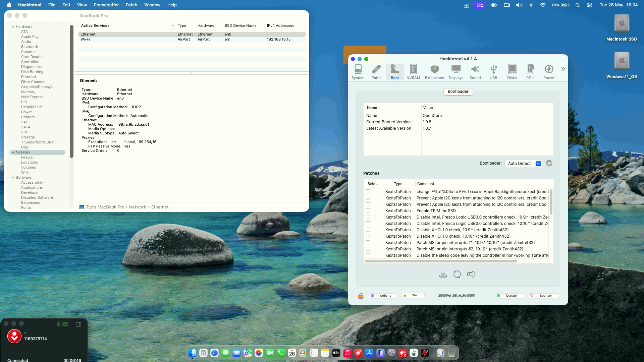Click the Sponsor button
Screen dimensions: 644x362
[x=544, y=296]
